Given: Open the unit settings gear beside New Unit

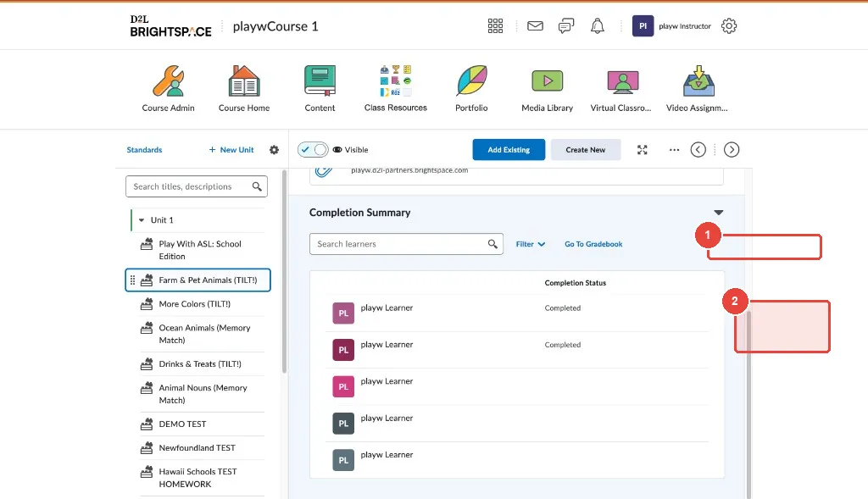Looking at the screenshot, I should (274, 150).
